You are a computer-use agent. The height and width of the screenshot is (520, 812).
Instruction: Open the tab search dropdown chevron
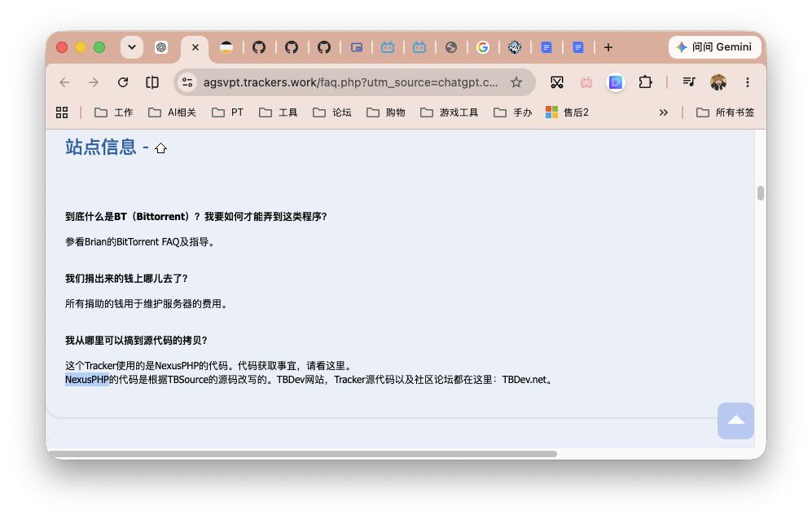coord(132,47)
